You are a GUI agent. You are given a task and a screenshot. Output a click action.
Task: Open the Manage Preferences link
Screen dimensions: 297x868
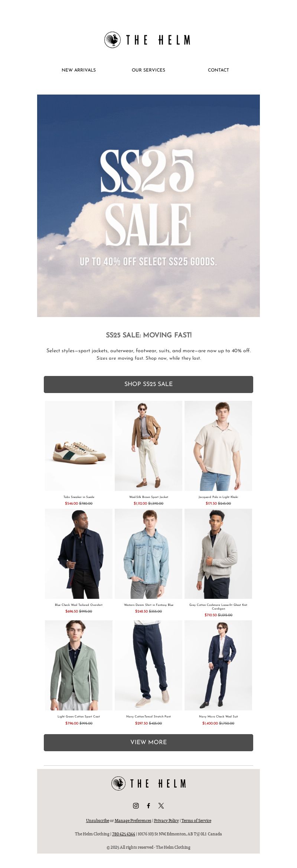(133, 821)
